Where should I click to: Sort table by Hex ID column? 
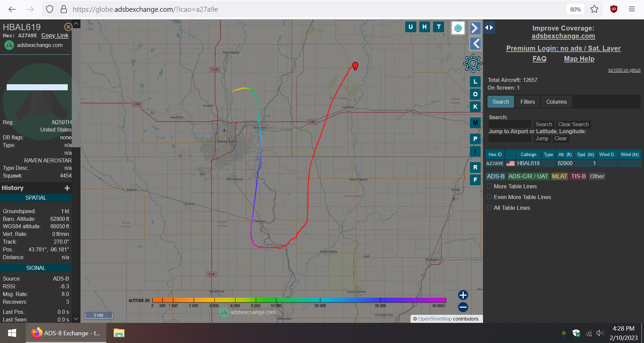(x=495, y=154)
